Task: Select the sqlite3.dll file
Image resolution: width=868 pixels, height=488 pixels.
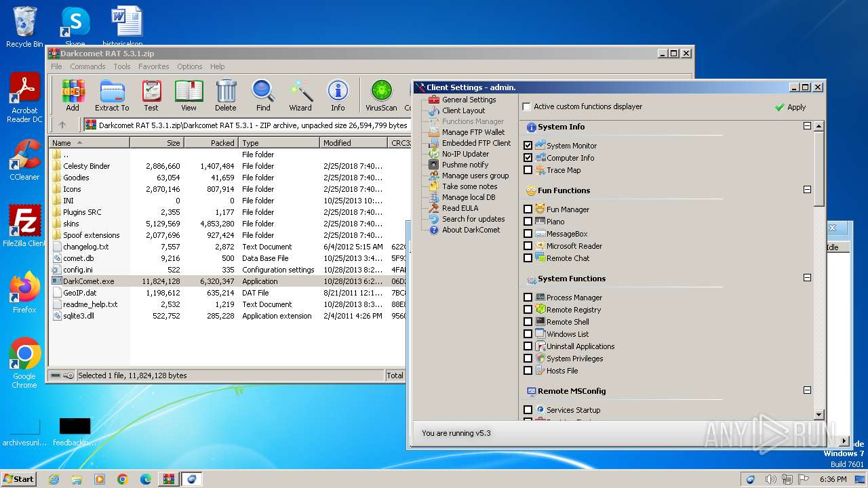Action: tap(78, 316)
